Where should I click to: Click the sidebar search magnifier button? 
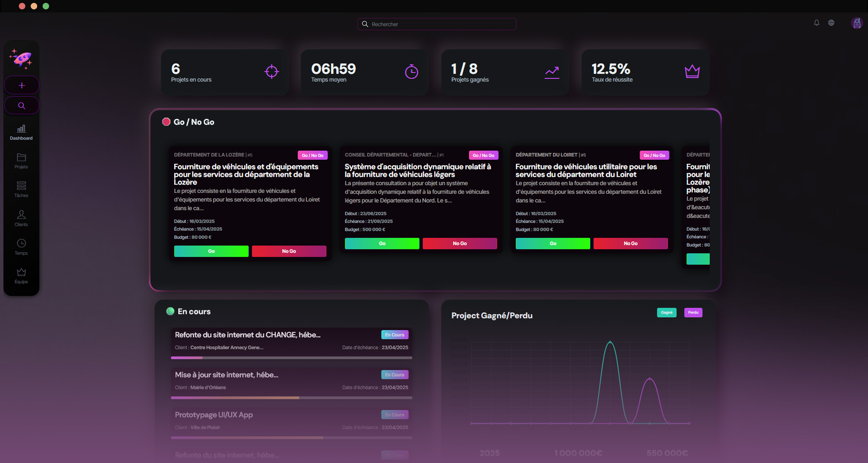[x=21, y=105]
